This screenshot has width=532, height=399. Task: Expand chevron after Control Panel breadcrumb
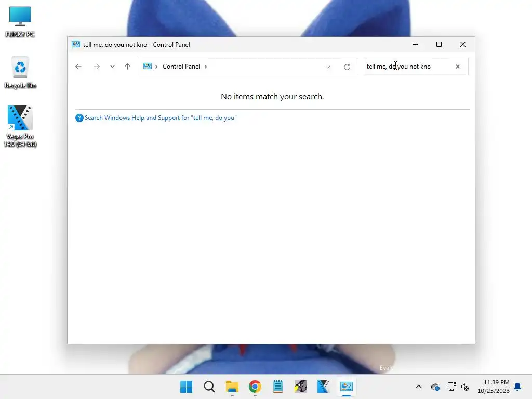[x=206, y=66]
